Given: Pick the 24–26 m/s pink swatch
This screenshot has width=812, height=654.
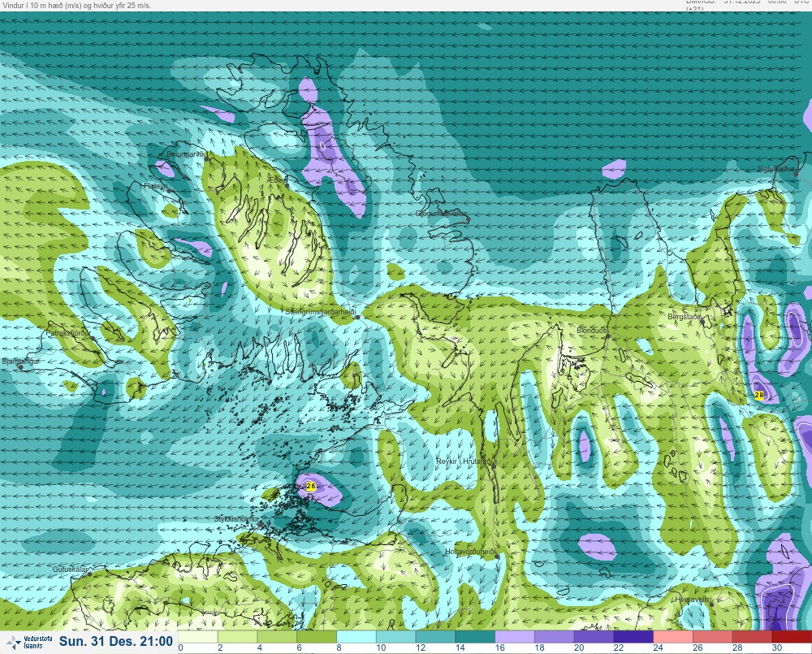Looking at the screenshot, I should pos(673,636).
